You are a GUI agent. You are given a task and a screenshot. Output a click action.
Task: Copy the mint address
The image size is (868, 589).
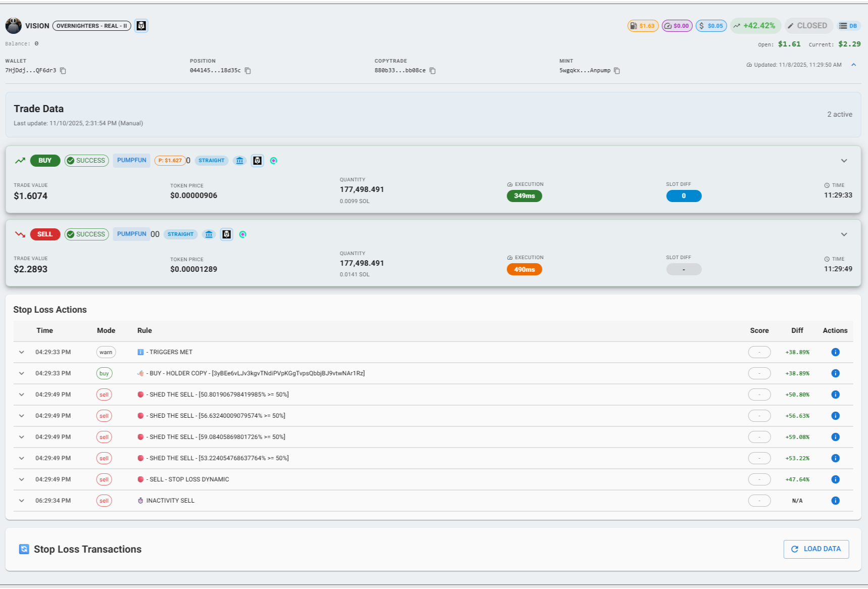[617, 71]
